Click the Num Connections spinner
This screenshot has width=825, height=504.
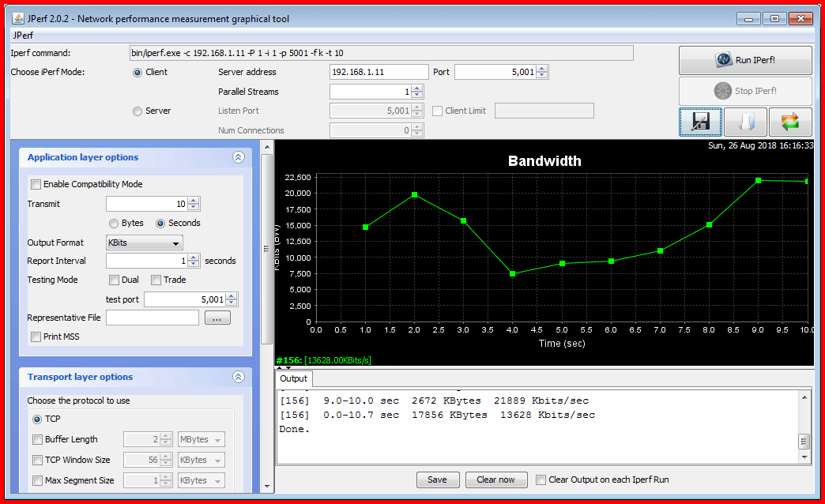376,130
